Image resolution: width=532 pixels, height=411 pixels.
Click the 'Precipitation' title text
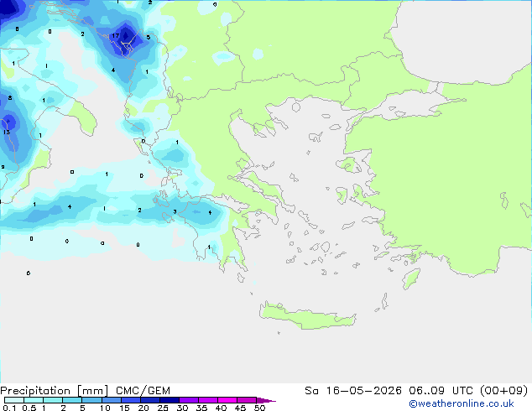(35, 391)
